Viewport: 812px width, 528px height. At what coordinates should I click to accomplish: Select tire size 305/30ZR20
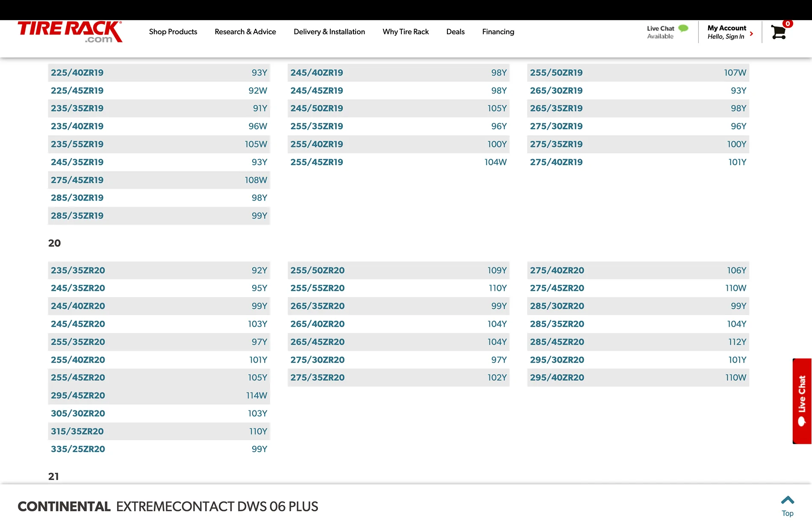click(159, 414)
